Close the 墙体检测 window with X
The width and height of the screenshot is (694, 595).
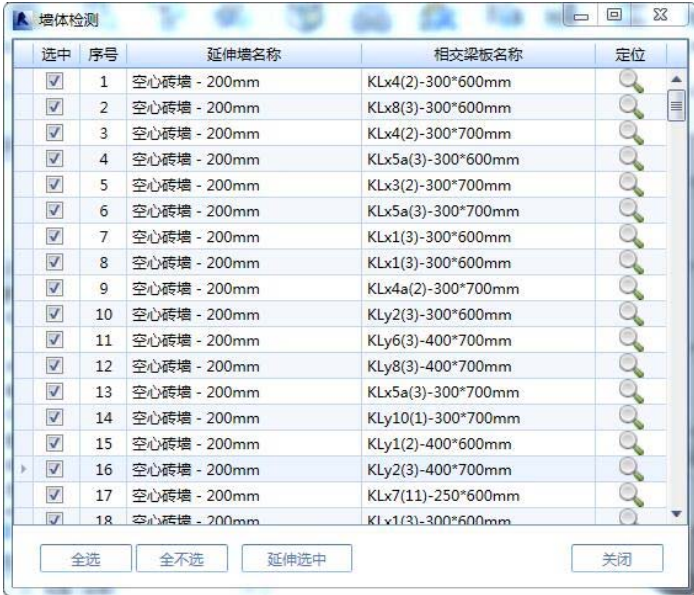[x=660, y=15]
